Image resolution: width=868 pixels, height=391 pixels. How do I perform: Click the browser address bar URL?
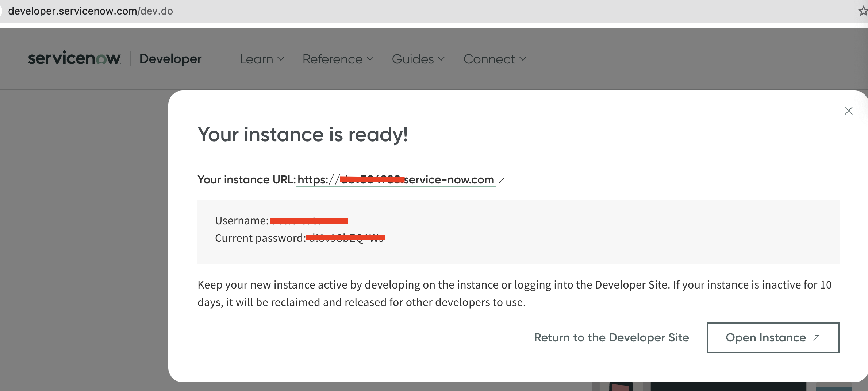[91, 11]
